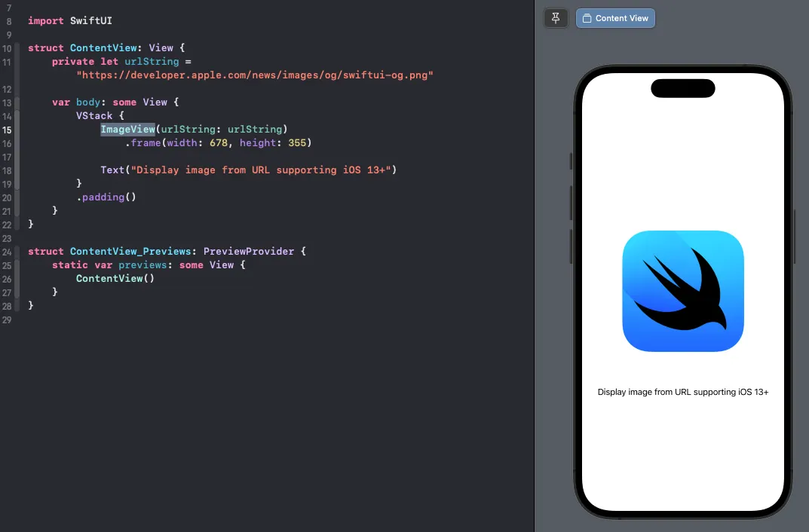Screen dimensions: 809x532
Task: Click the gutter next to line 24
Action: pos(8,251)
